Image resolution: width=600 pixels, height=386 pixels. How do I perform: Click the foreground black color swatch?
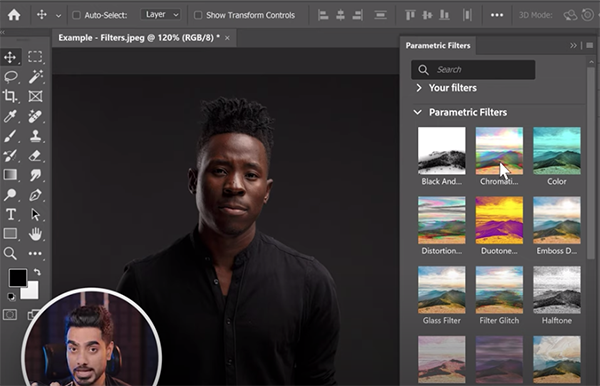point(17,277)
